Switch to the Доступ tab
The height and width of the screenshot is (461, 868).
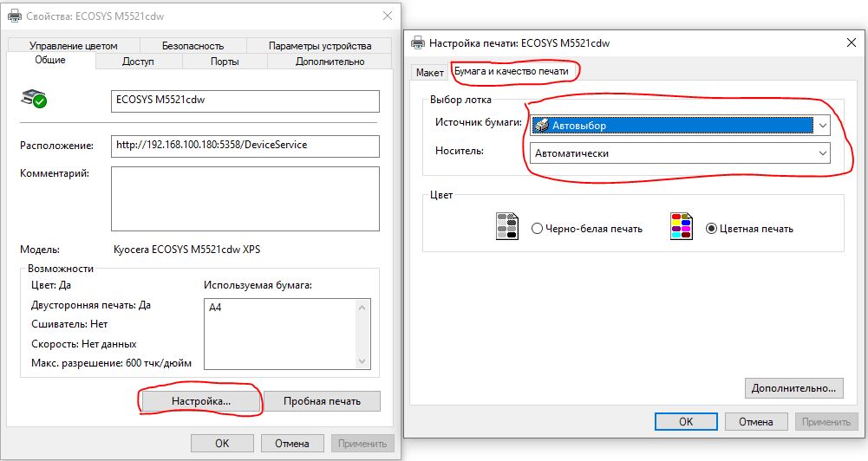coord(138,62)
